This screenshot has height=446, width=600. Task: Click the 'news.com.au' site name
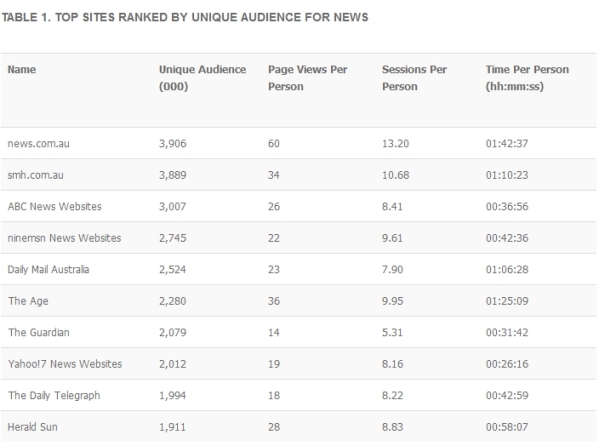(x=39, y=144)
